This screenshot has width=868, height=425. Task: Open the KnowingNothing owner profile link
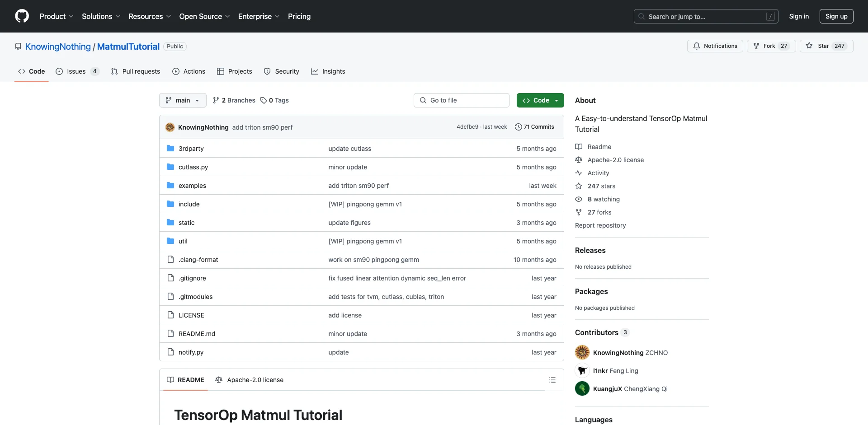click(58, 47)
